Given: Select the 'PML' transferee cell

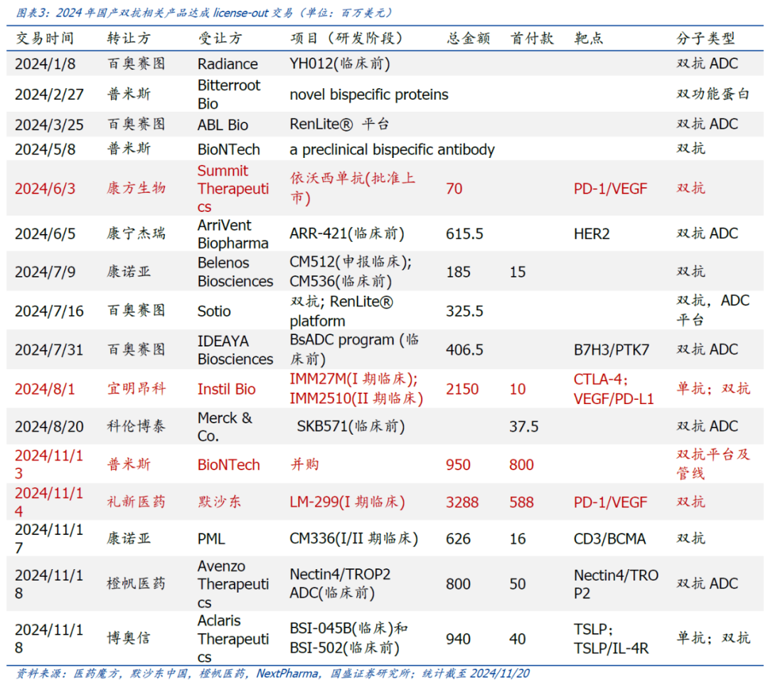Looking at the screenshot, I should [x=211, y=539].
